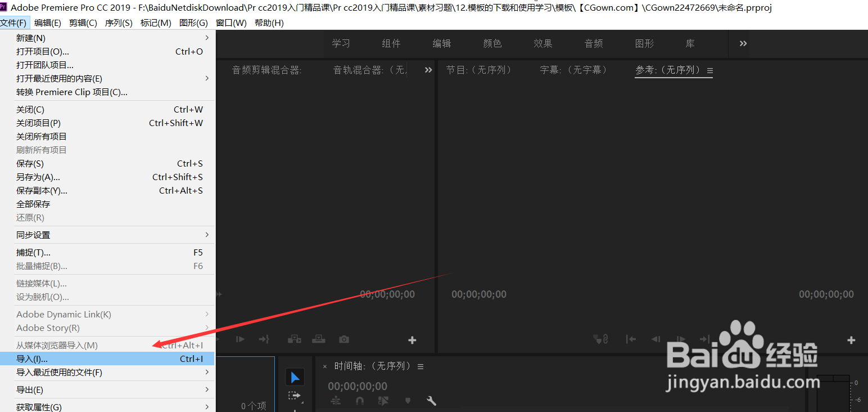Open 节目:(无序列) panel tab
This screenshot has width=868, height=412.
[479, 70]
